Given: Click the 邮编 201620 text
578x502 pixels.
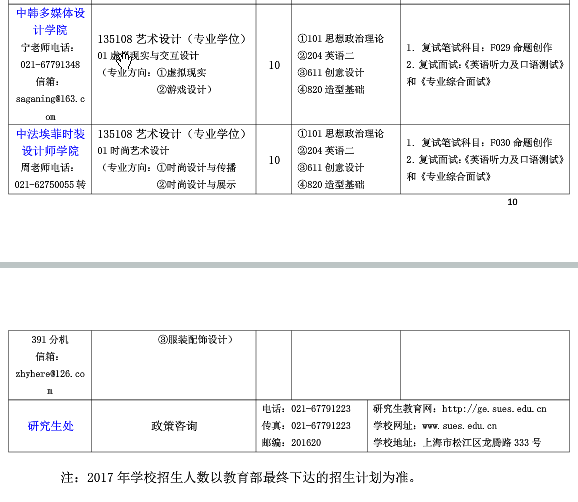Looking at the screenshot, I should pos(292,443).
